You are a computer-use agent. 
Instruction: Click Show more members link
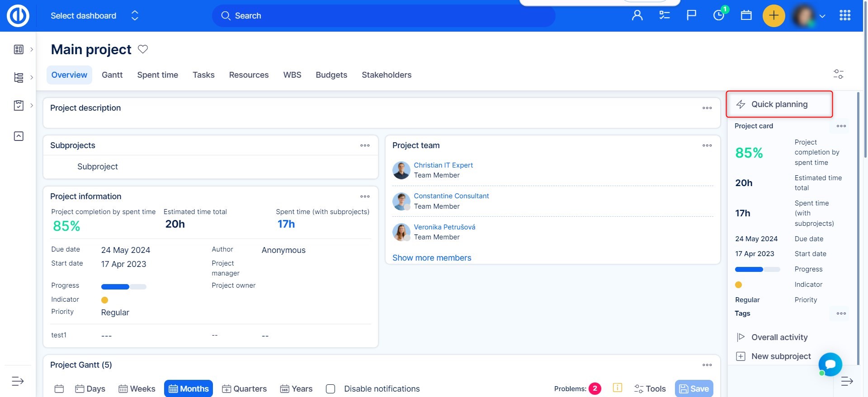[x=431, y=258]
